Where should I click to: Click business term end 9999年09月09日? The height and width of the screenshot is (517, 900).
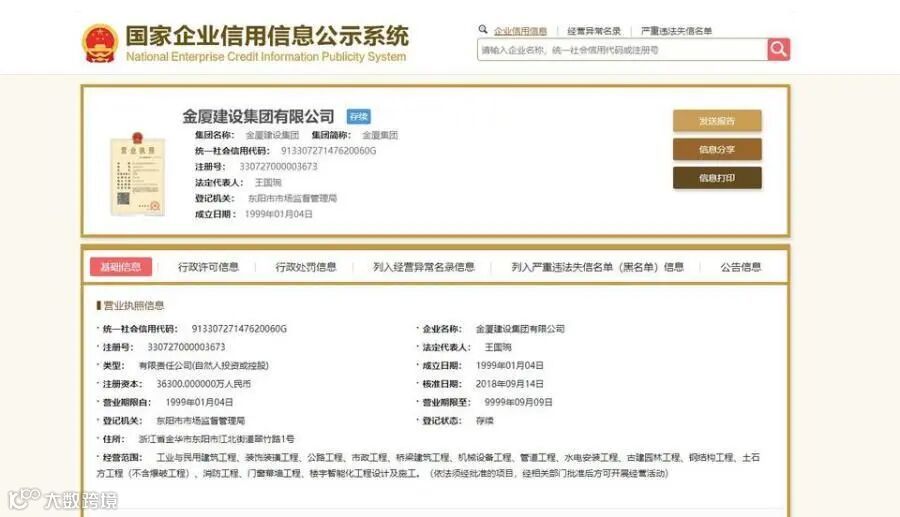[x=518, y=402]
